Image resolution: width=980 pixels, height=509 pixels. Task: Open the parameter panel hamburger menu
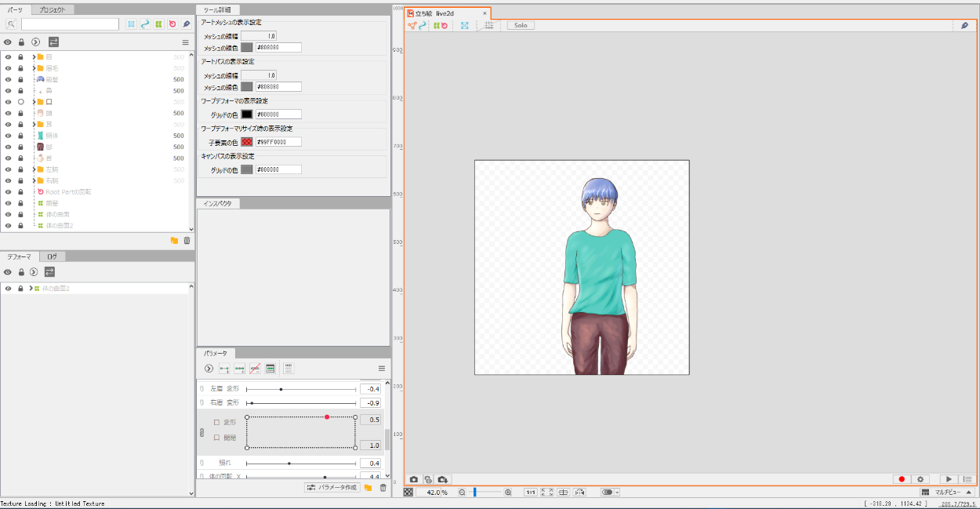pyautogui.click(x=382, y=369)
